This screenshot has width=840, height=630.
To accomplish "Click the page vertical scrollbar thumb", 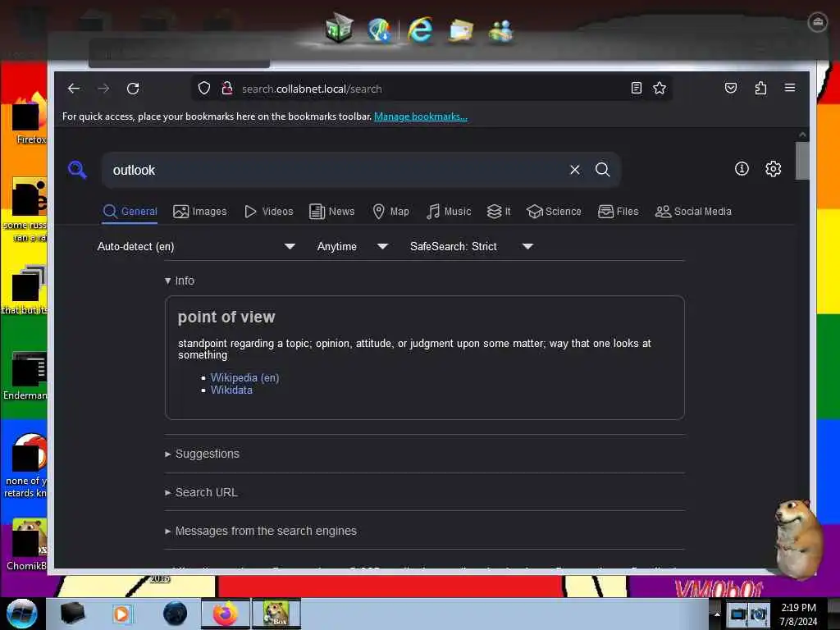I will [x=802, y=161].
